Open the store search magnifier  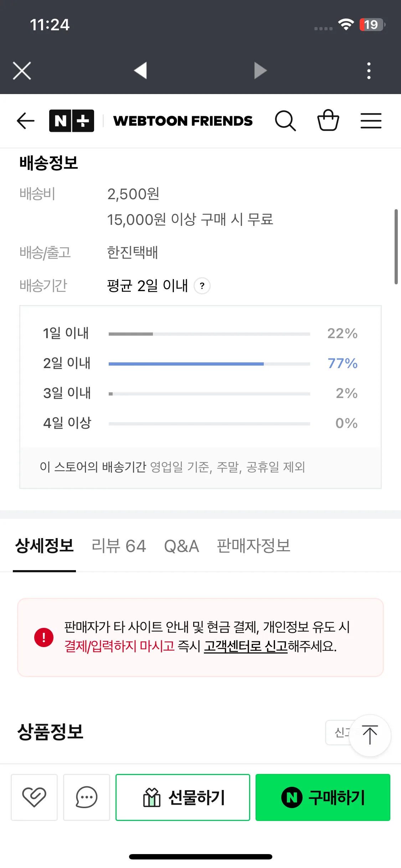pyautogui.click(x=285, y=121)
